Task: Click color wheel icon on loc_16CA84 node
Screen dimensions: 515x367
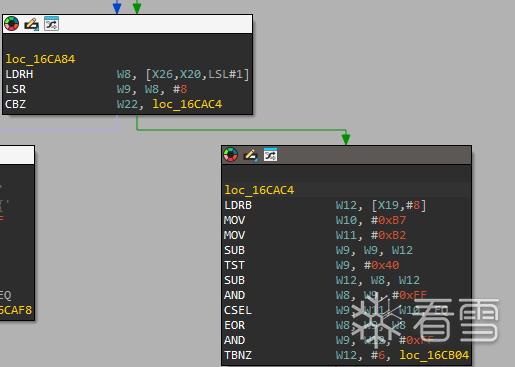Action: click(12, 24)
